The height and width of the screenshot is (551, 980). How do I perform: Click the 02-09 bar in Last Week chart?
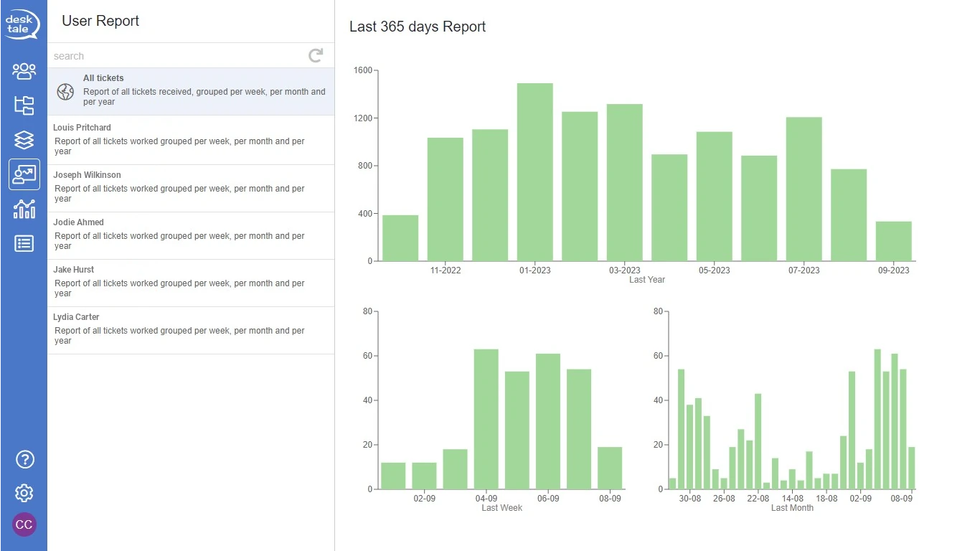(x=424, y=476)
